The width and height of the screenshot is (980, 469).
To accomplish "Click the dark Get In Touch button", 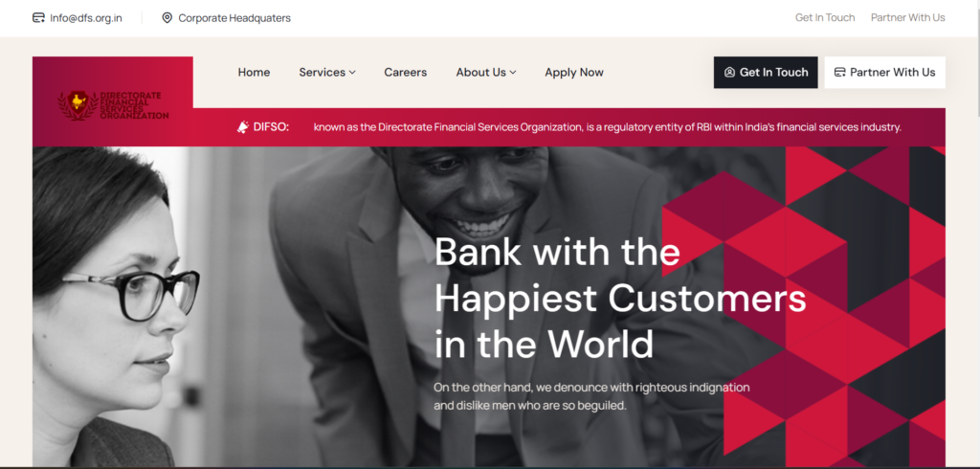I will 766,73.
